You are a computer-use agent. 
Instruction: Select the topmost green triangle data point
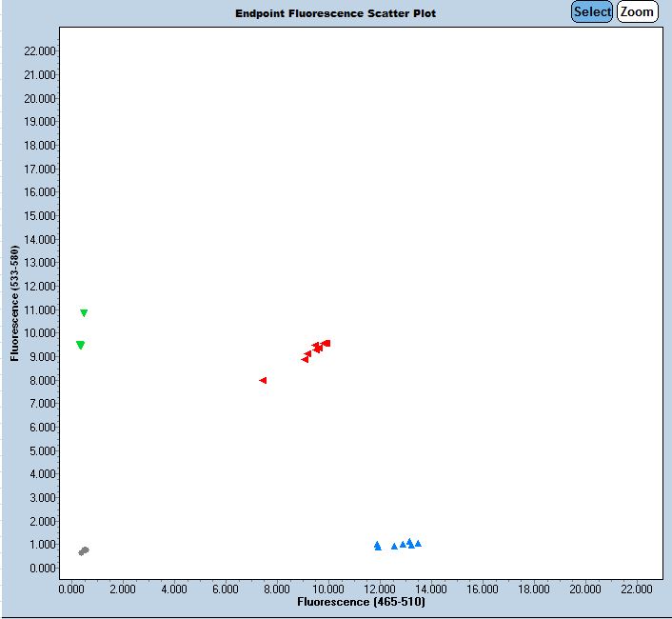coord(84,313)
